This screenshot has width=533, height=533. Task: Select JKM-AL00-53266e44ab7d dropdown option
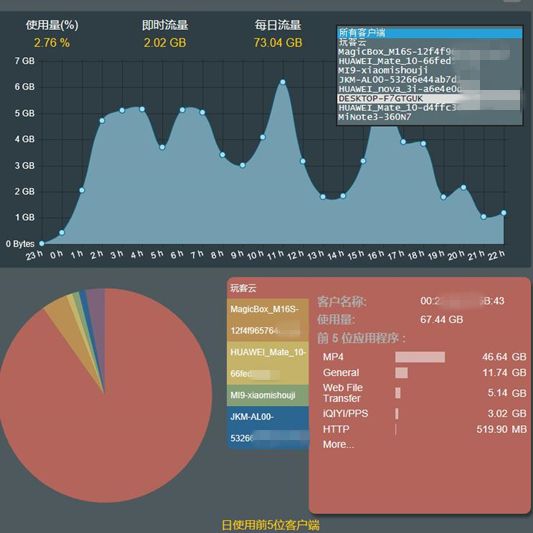point(430,80)
